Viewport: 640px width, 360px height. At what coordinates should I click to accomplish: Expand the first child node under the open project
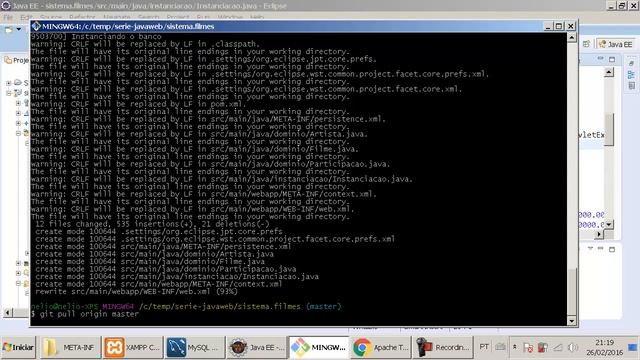tap(18, 103)
